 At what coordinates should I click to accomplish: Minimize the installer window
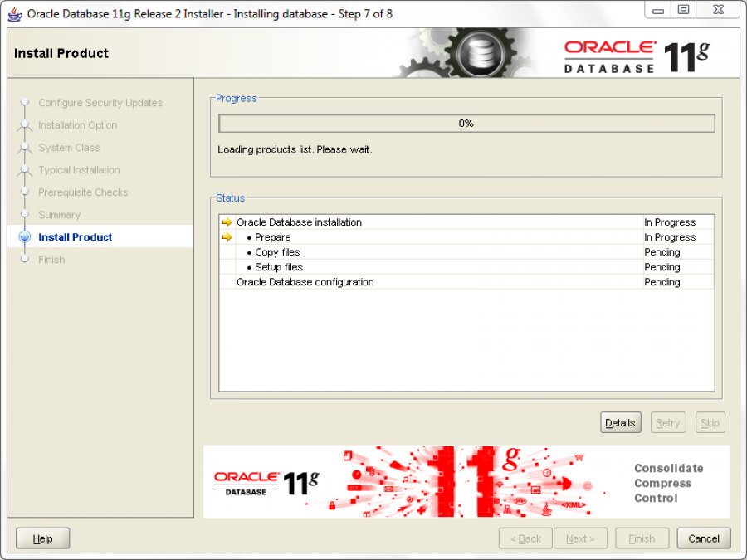[659, 10]
